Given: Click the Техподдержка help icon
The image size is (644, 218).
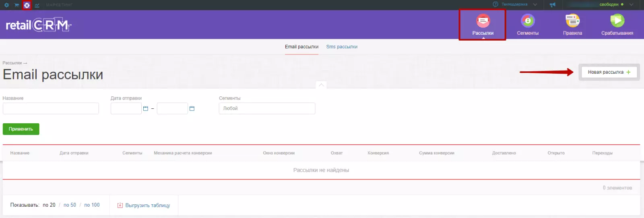Looking at the screenshot, I should (495, 4).
